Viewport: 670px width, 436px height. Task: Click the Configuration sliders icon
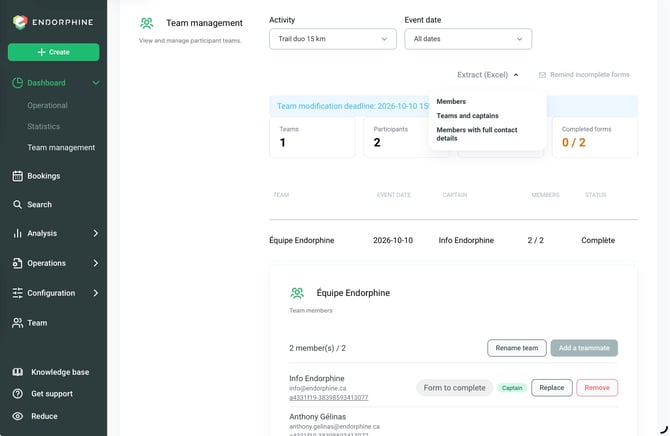point(18,293)
